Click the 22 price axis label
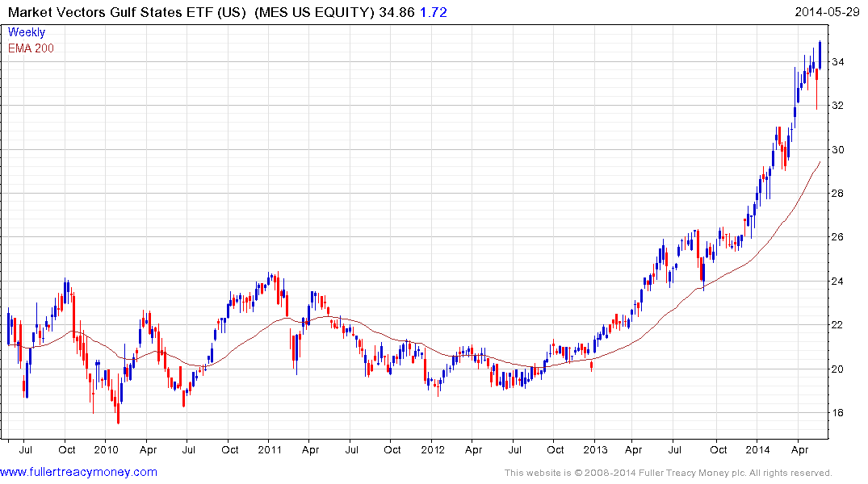Image resolution: width=868 pixels, height=484 pixels. [x=837, y=325]
